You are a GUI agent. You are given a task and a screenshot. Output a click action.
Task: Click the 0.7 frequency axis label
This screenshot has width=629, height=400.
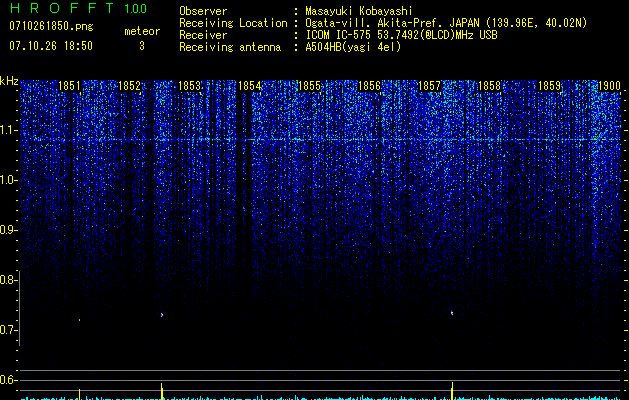pos(7,330)
